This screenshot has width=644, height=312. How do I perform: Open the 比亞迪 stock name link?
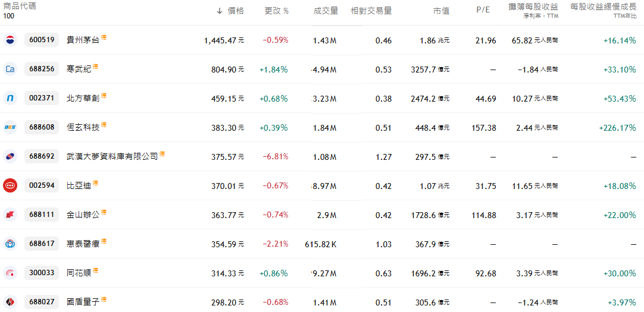(x=79, y=185)
